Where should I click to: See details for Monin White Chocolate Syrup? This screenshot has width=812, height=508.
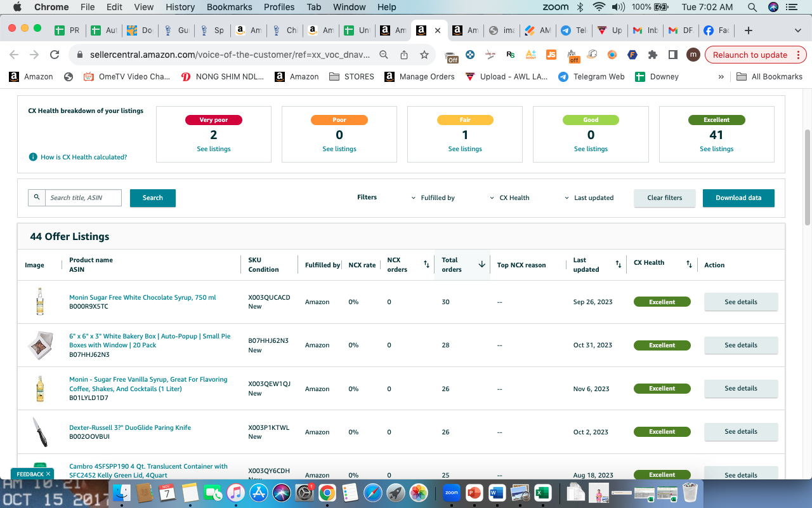[741, 302]
